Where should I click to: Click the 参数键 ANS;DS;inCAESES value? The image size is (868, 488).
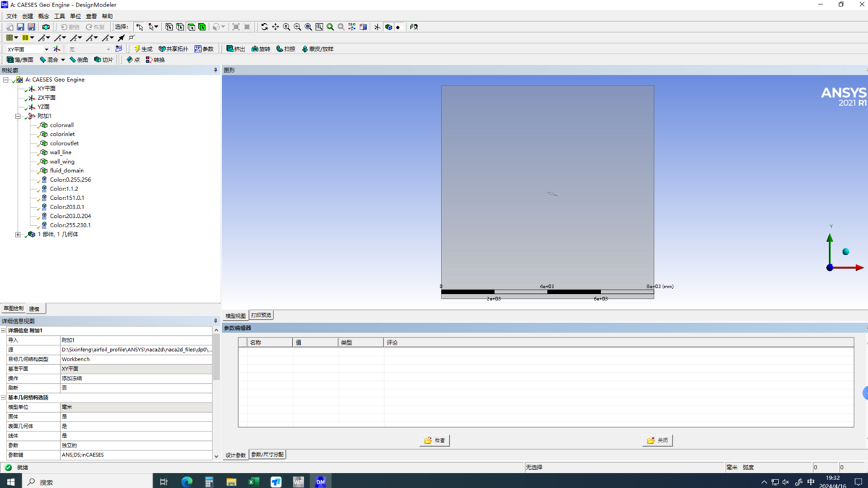click(x=136, y=455)
